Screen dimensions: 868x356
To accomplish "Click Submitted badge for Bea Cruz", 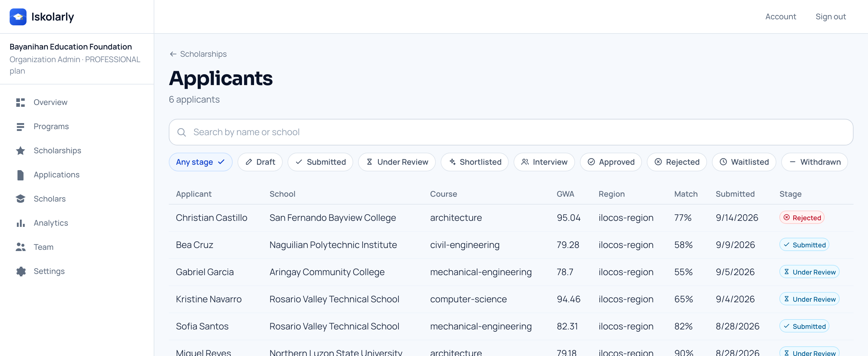I will coord(804,245).
